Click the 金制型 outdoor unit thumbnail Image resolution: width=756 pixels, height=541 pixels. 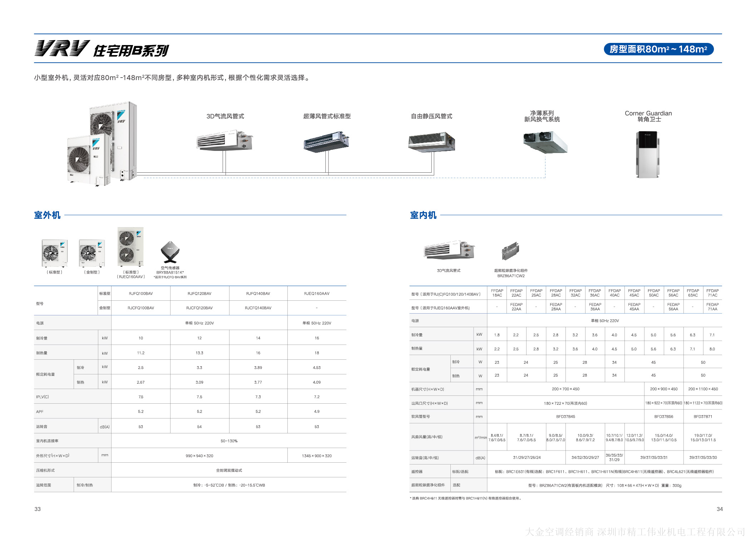(92, 253)
